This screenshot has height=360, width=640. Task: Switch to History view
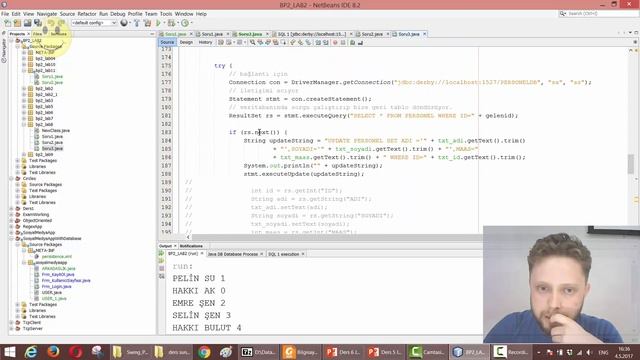pos(205,42)
